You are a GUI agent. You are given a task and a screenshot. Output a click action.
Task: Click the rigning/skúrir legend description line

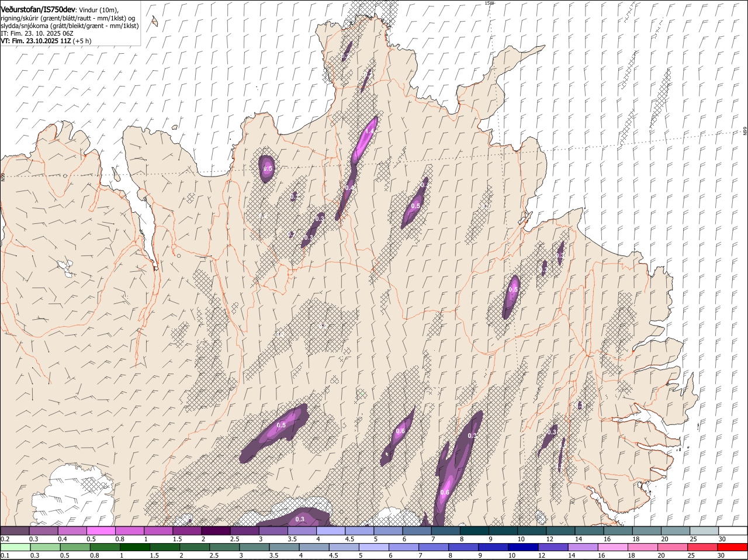(x=67, y=18)
